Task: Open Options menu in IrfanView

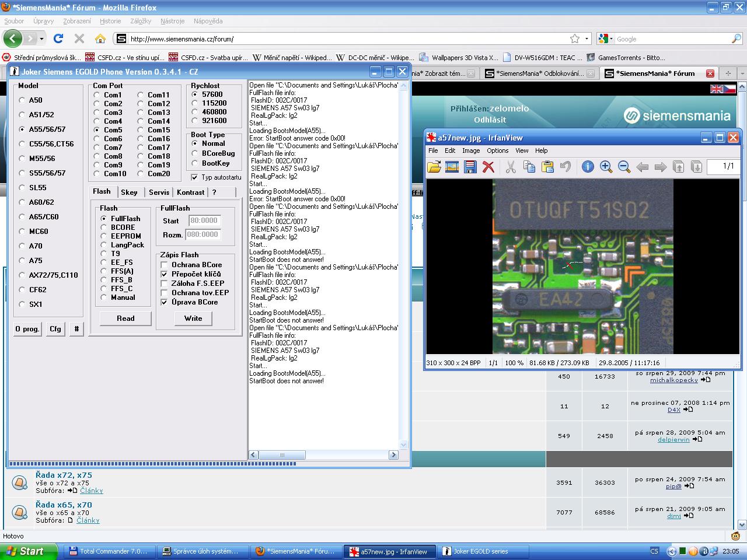Action: [x=498, y=150]
